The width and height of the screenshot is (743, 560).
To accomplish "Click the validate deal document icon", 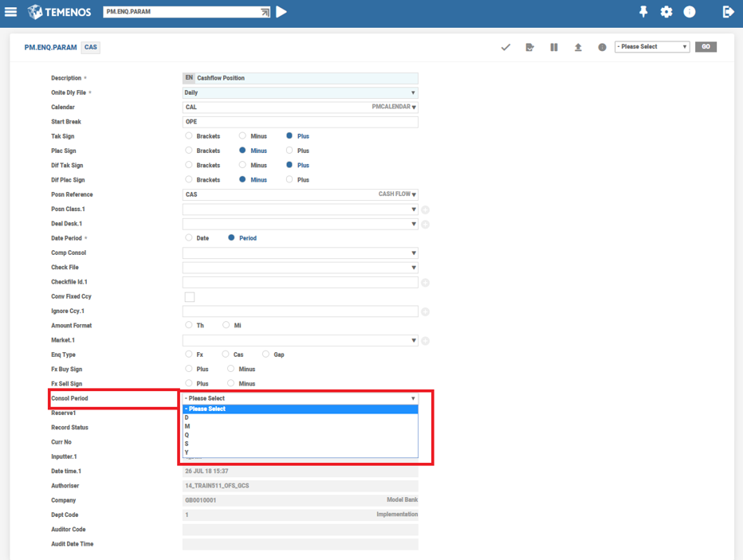I will coord(529,48).
